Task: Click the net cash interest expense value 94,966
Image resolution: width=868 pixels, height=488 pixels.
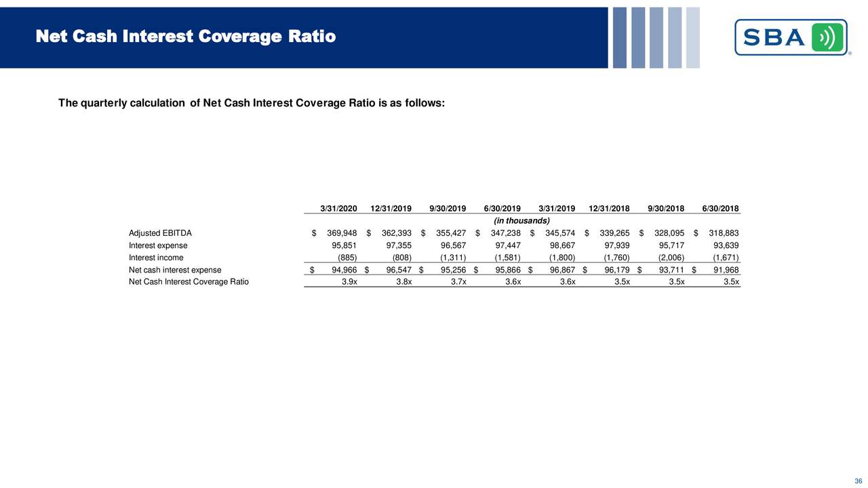Action: coord(344,270)
